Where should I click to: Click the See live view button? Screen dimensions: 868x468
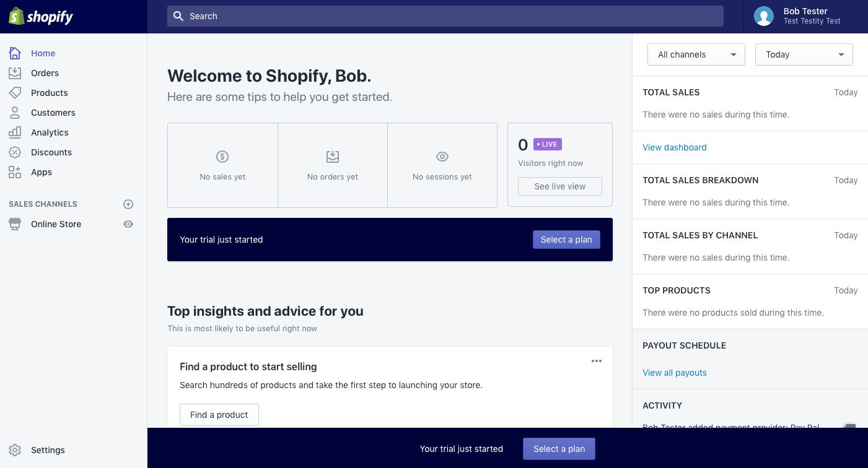click(x=559, y=186)
